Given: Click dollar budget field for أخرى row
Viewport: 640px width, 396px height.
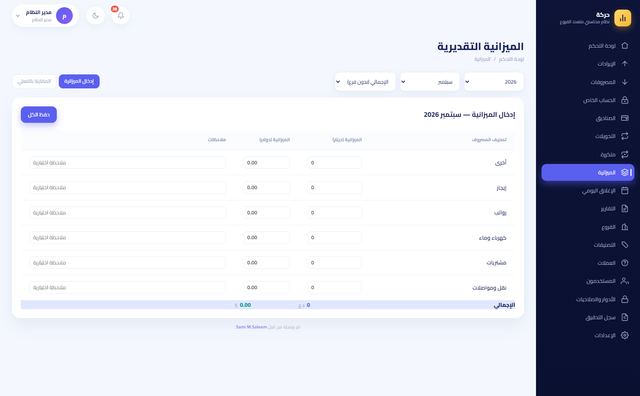Looking at the screenshot, I should click(266, 163).
